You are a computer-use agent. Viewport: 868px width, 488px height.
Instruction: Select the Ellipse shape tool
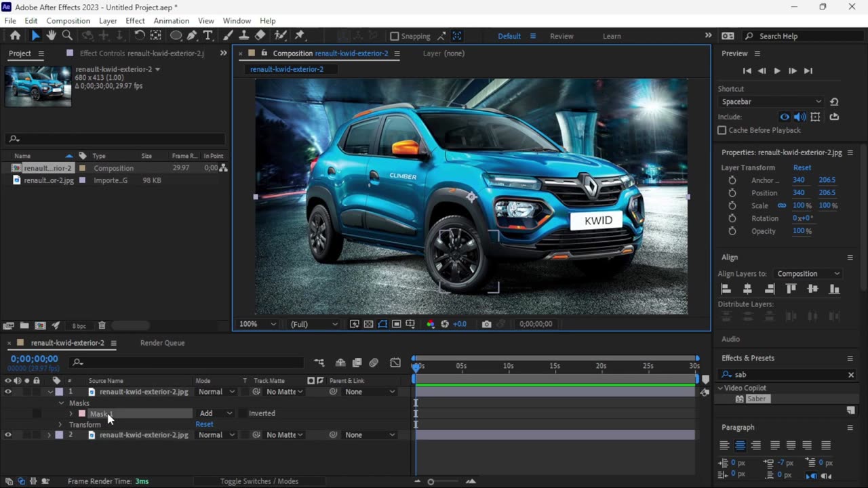coord(176,36)
